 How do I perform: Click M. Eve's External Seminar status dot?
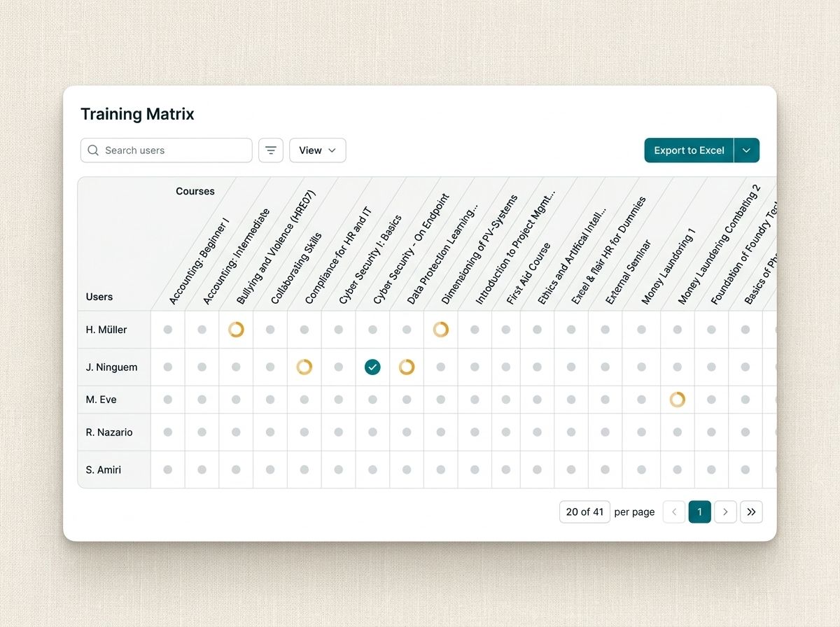[605, 400]
